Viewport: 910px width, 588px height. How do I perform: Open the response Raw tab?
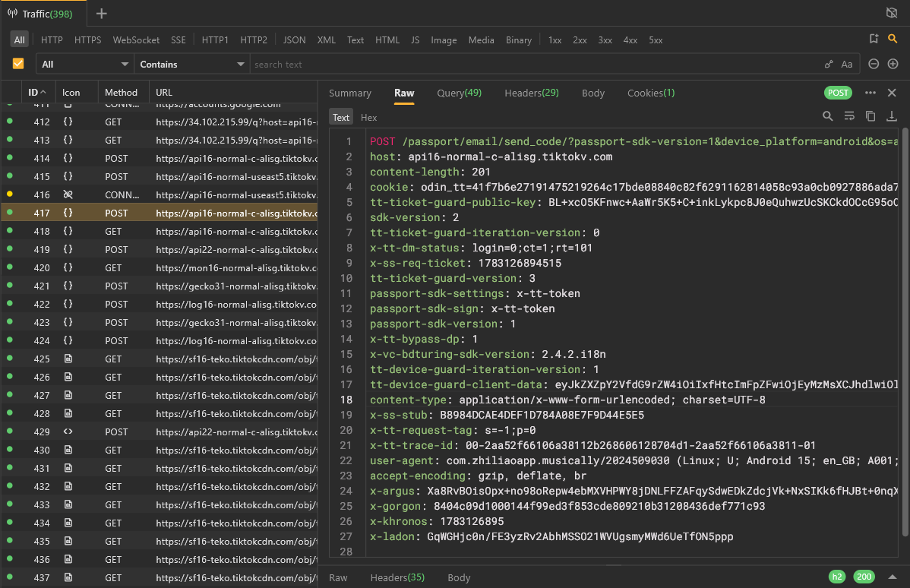338,577
